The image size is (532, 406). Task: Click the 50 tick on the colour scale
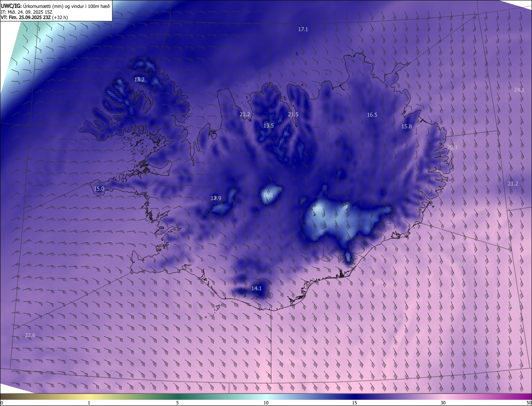[x=529, y=403]
